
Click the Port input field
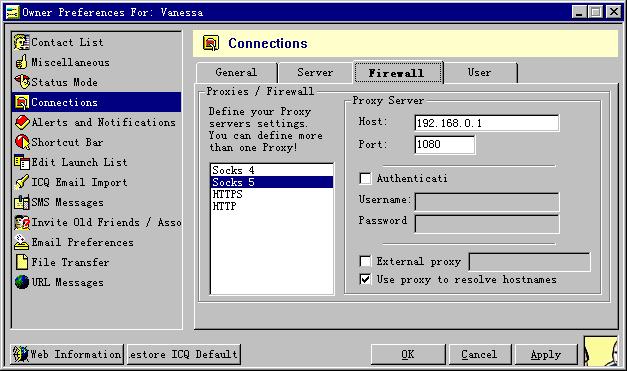tap(445, 144)
